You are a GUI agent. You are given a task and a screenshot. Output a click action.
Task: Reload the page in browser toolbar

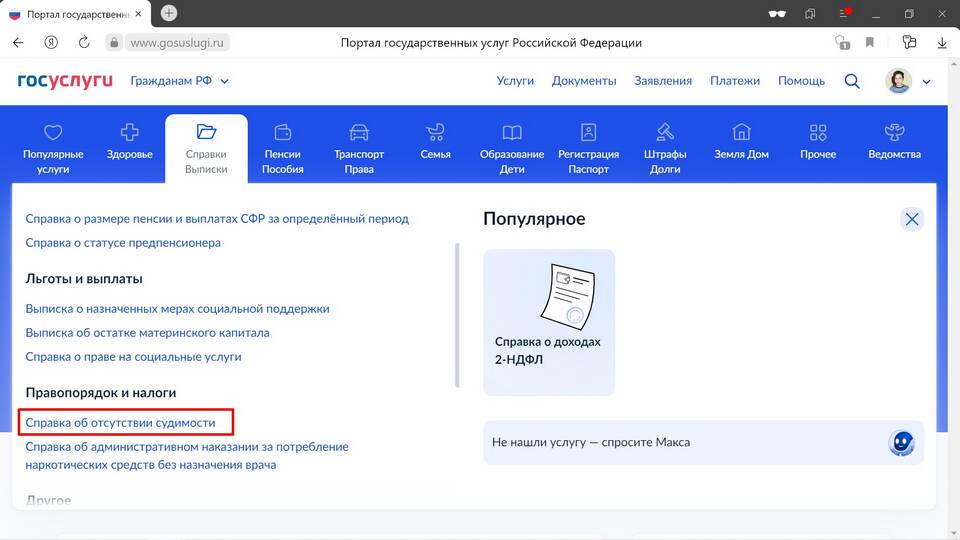coord(84,43)
